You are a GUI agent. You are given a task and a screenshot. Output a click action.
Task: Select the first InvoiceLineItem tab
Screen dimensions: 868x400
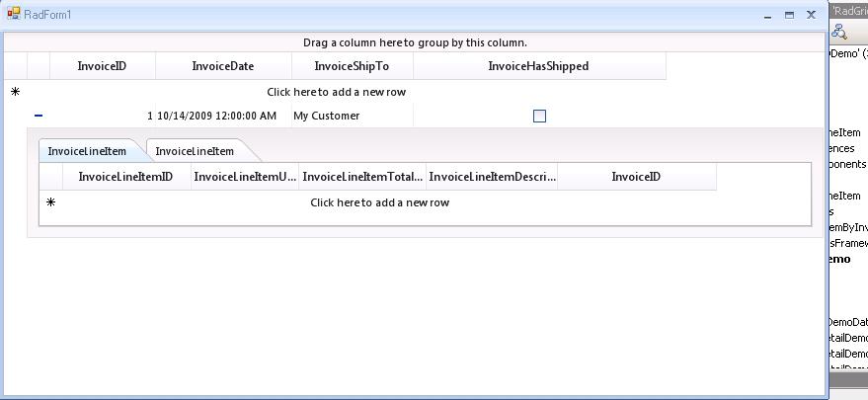click(87, 151)
